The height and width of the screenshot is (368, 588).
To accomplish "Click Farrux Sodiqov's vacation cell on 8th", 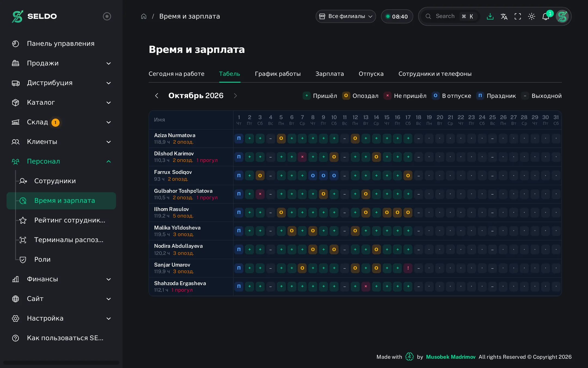I will [313, 176].
